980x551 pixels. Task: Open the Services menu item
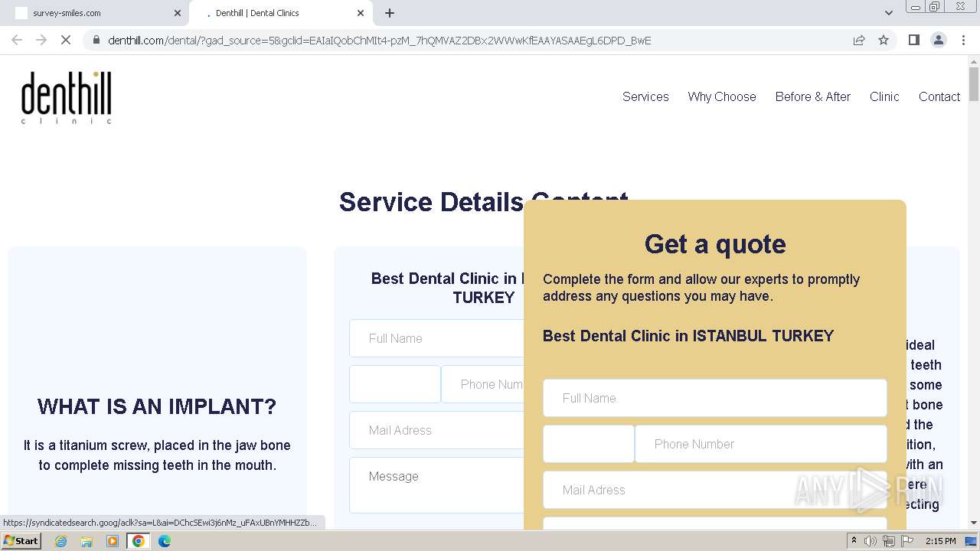point(645,96)
